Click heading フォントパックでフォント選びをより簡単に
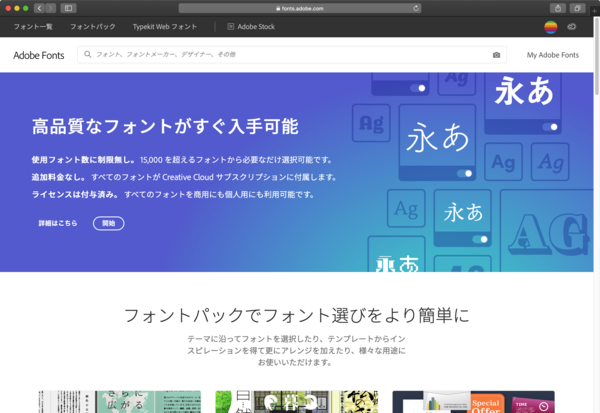Image resolution: width=600 pixels, height=413 pixels. tap(297, 316)
